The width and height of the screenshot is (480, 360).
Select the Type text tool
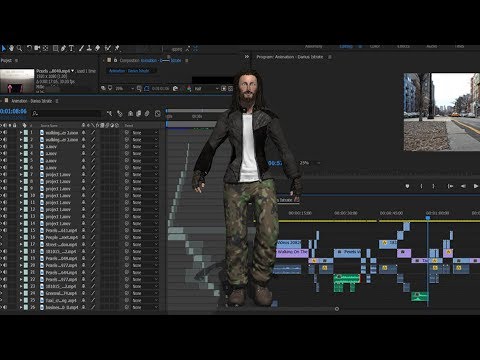71,48
